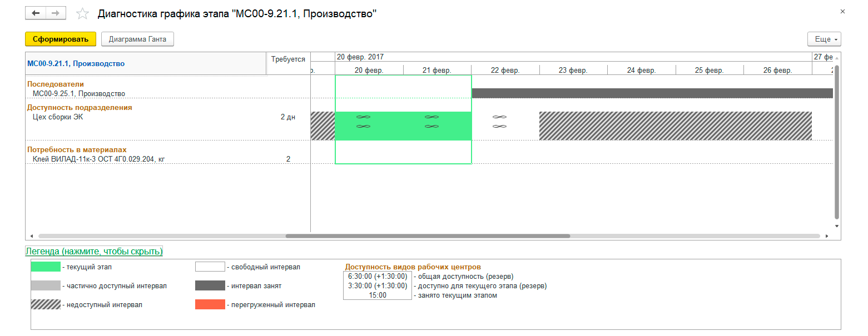Click the vertical scrollbar thumb
This screenshot has height=336, width=868.
click(837, 142)
